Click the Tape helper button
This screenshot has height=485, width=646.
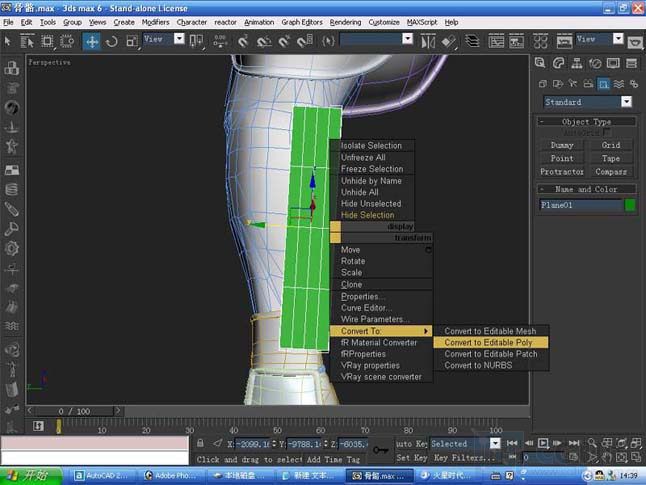pos(611,159)
